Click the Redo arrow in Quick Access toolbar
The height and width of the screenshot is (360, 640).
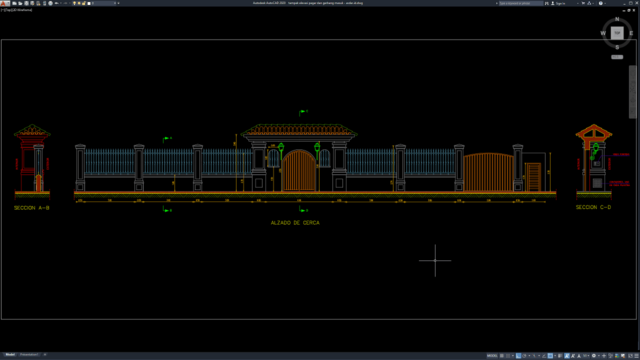click(x=65, y=3)
